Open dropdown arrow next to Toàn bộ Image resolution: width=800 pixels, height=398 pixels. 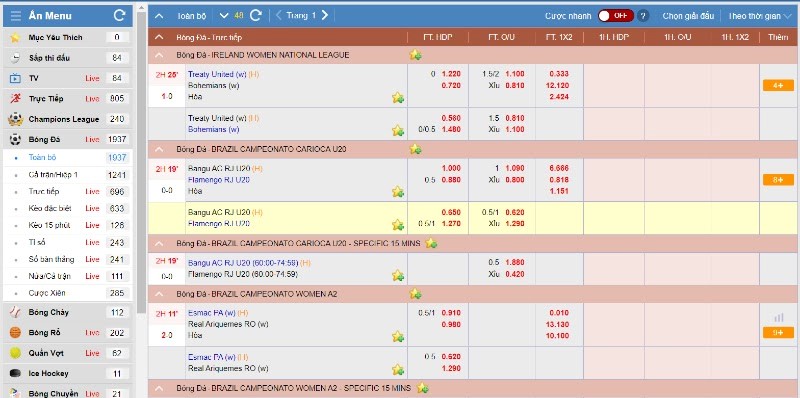coord(223,15)
